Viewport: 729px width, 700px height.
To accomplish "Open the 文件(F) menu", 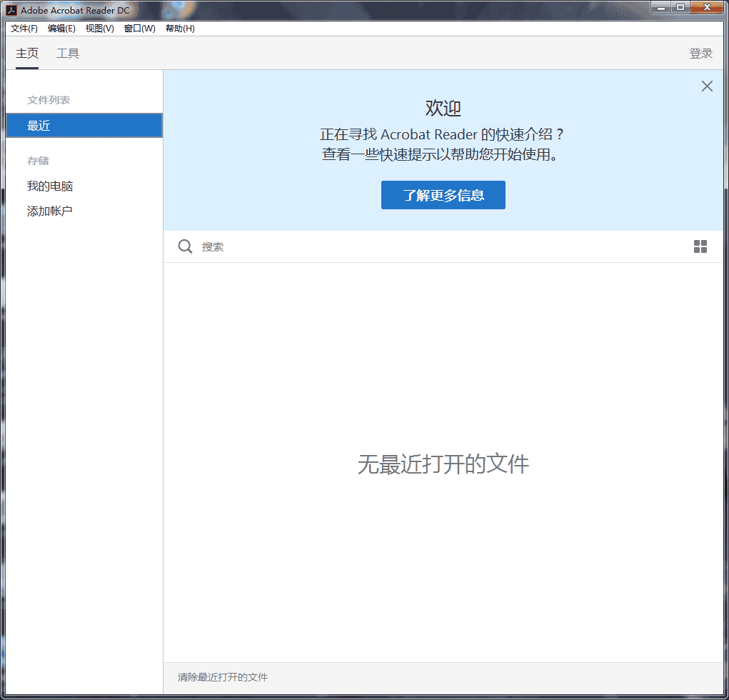I will point(24,29).
